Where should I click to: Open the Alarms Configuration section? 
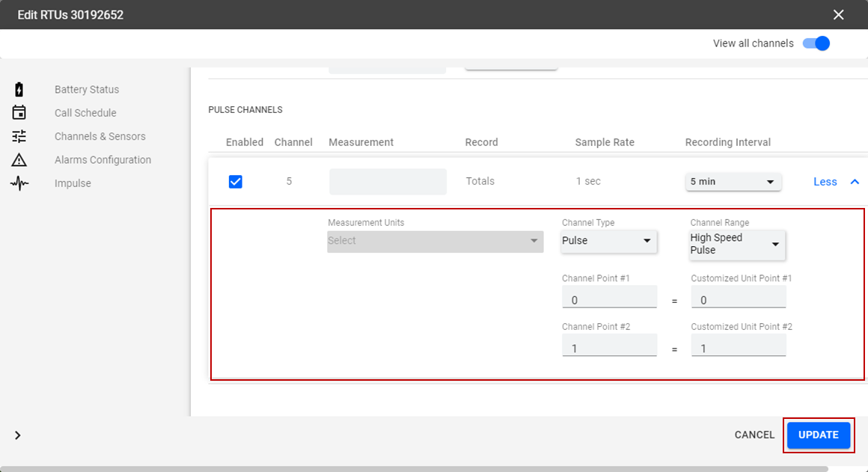pyautogui.click(x=103, y=160)
